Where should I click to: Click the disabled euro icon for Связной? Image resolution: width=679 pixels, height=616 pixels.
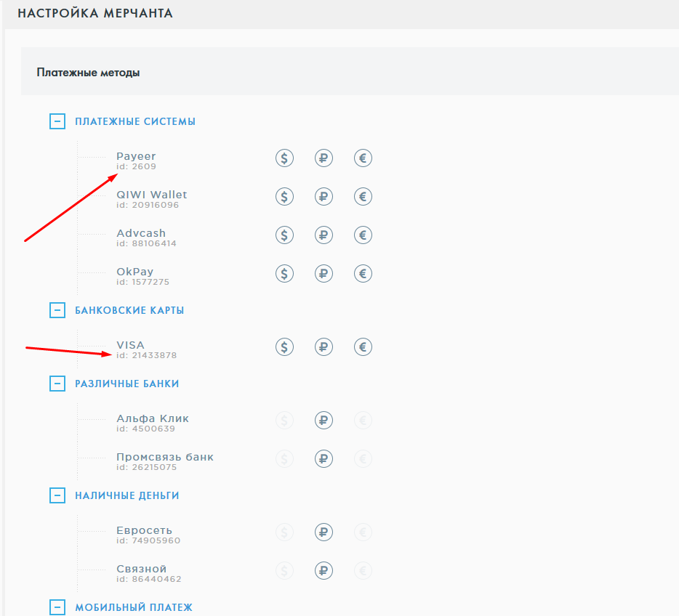(363, 570)
